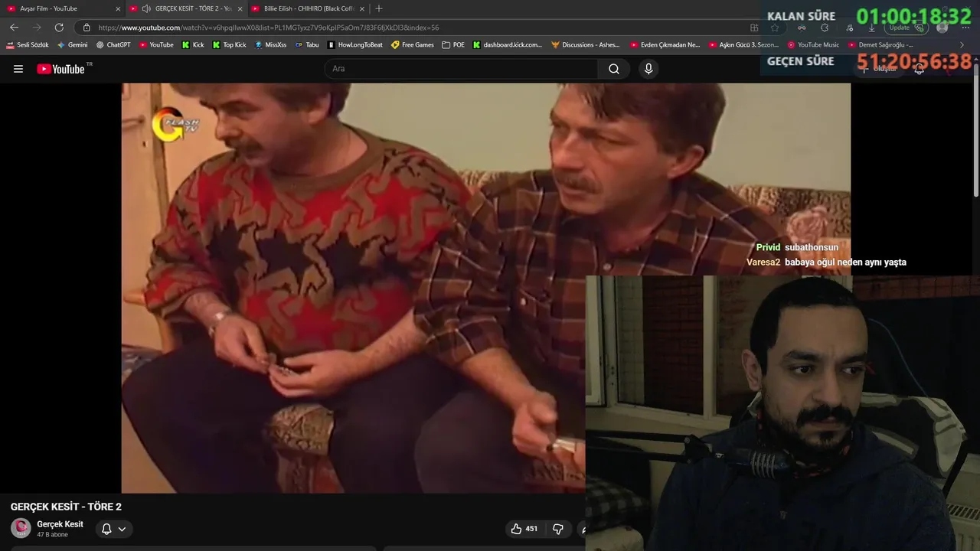Screen dimensions: 980x551
Task: Click the site info lock icon
Action: tap(87, 28)
